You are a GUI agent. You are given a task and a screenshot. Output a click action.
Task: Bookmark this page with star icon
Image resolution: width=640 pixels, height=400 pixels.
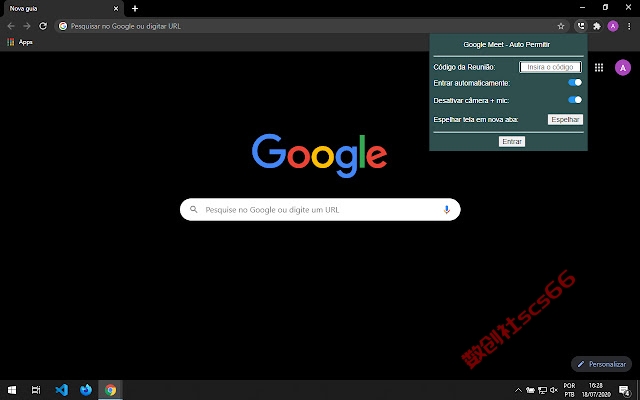click(x=561, y=26)
